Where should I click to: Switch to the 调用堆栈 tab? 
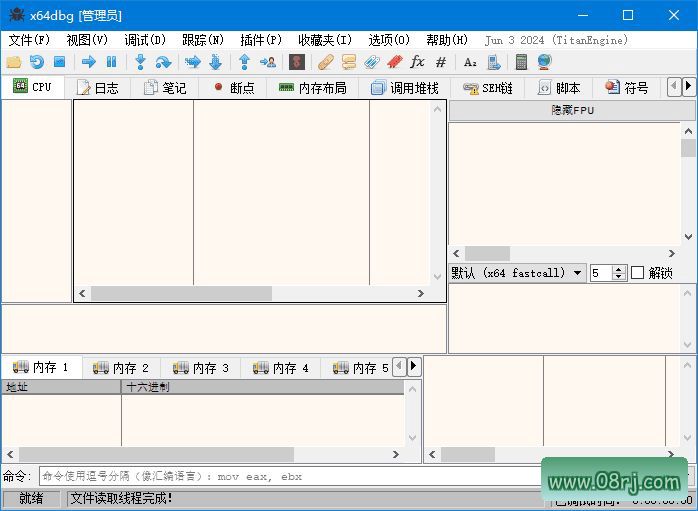click(405, 88)
